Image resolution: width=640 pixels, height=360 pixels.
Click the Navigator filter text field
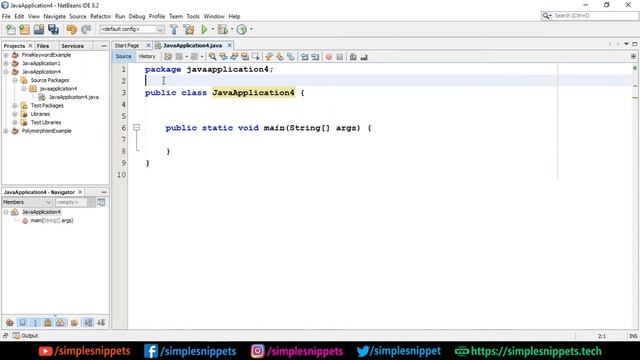71,202
